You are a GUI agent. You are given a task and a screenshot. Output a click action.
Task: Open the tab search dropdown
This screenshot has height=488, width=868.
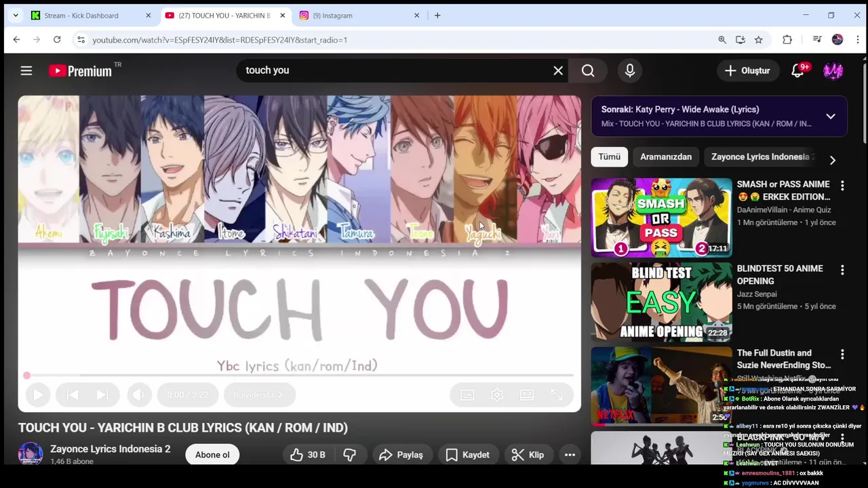pyautogui.click(x=15, y=15)
